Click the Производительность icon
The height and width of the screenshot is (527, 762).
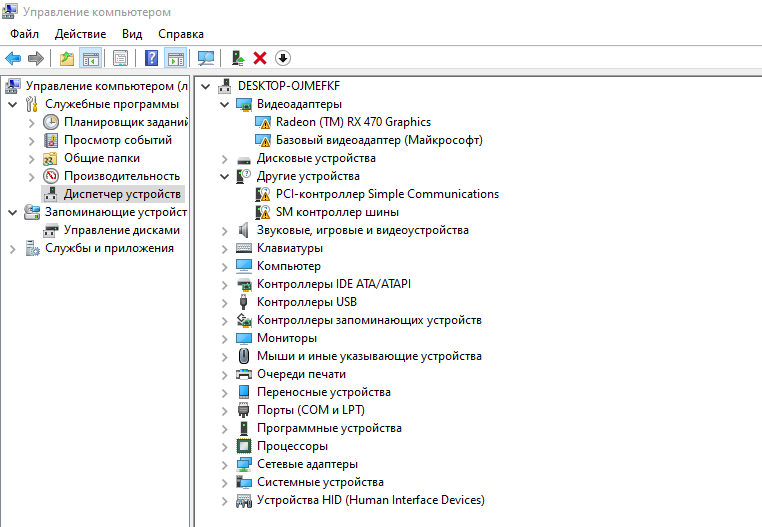tap(51, 176)
